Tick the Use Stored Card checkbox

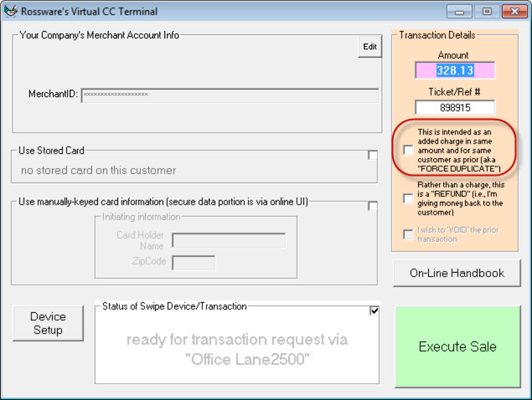(372, 155)
